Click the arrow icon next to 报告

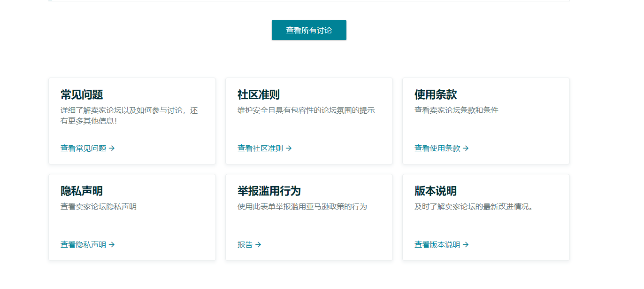[x=258, y=244]
